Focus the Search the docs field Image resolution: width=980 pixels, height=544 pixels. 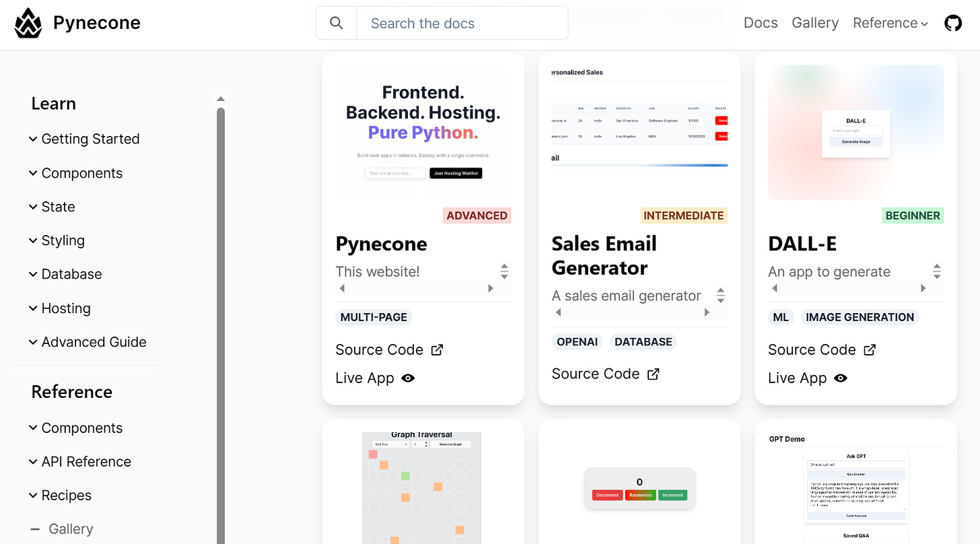[x=462, y=24]
